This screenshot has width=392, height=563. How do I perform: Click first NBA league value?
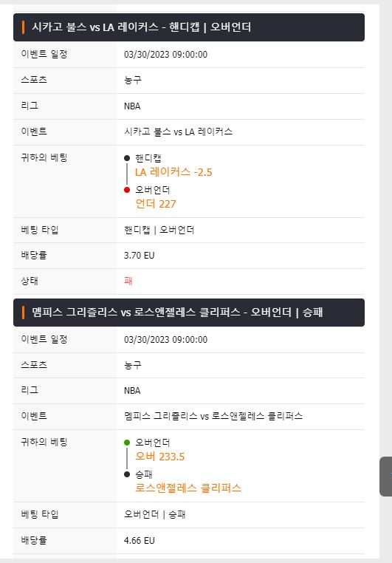tap(132, 106)
